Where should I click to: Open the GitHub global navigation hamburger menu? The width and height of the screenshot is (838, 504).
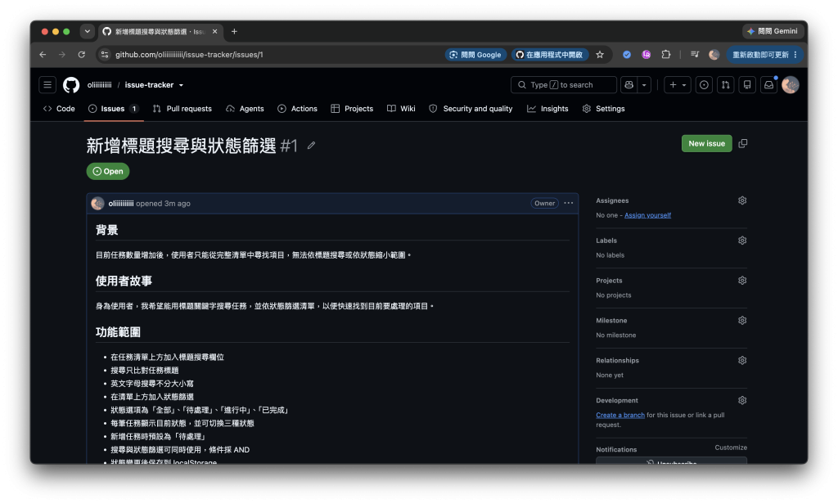point(47,84)
